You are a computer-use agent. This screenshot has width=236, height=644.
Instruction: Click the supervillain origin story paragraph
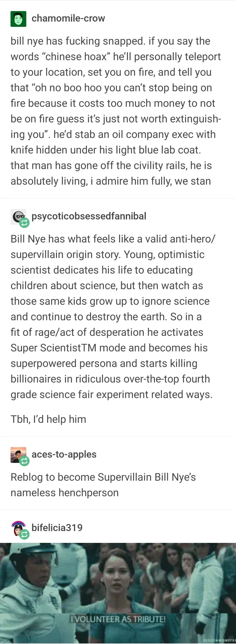click(111, 316)
